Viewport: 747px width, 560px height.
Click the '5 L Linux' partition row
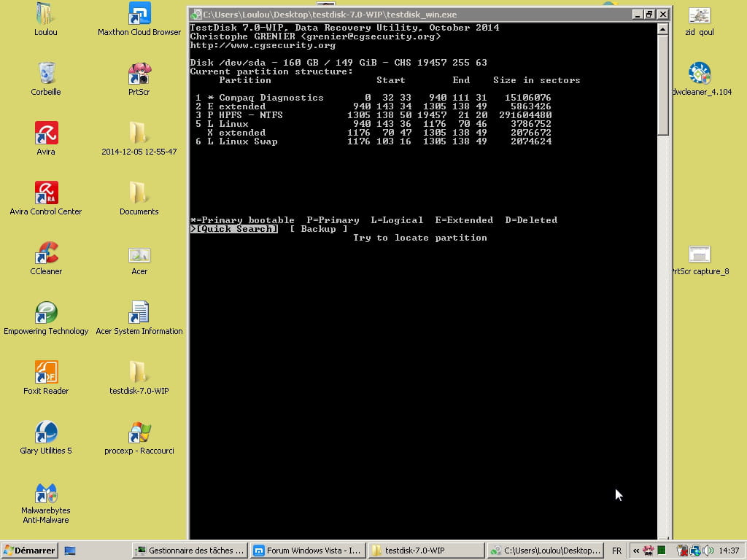click(x=373, y=124)
